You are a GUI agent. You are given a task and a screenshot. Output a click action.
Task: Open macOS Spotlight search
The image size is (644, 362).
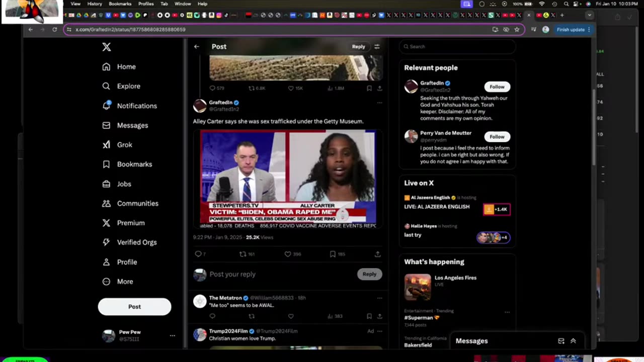(x=566, y=4)
